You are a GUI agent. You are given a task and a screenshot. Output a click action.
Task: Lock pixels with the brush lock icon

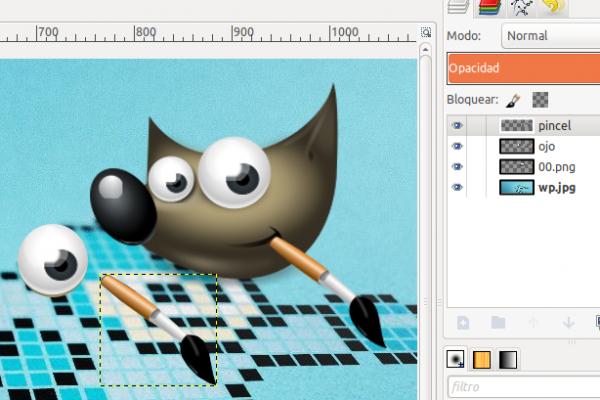click(513, 100)
